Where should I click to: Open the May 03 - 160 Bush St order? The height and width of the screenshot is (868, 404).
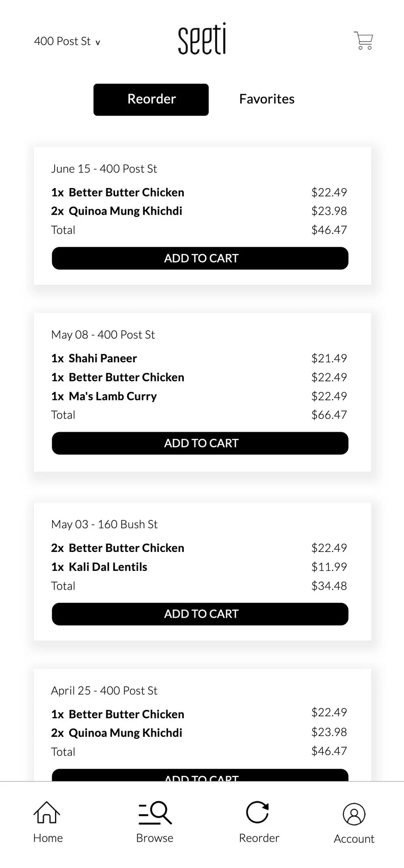tap(104, 524)
